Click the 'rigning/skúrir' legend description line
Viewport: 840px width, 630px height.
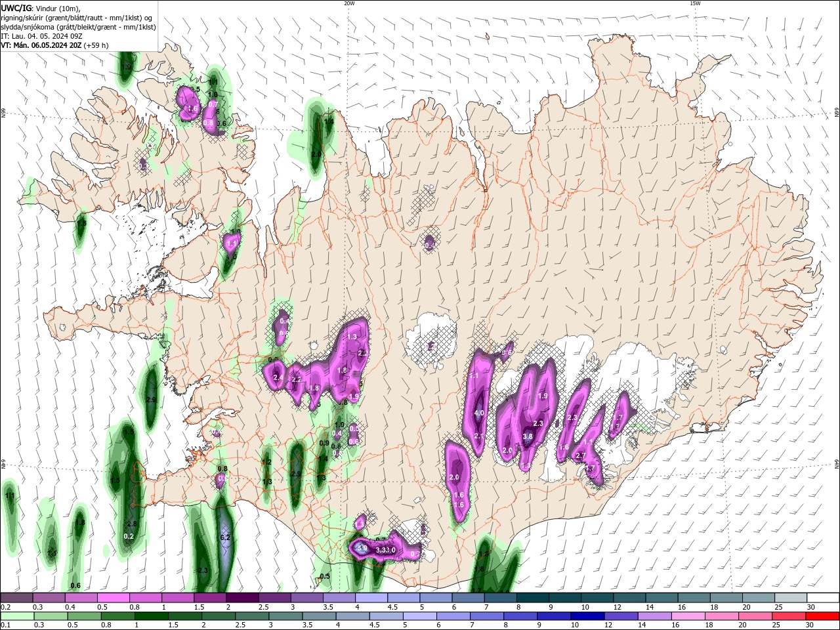(x=77, y=18)
